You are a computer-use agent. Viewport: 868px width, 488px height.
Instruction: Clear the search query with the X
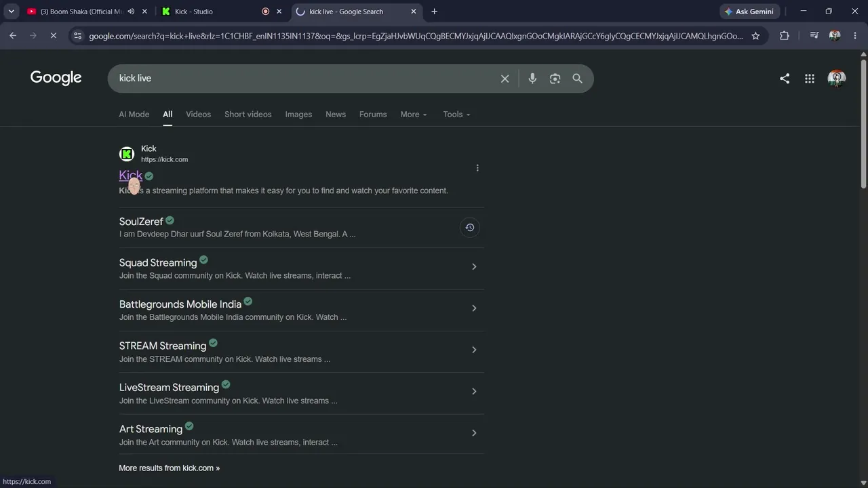(505, 79)
